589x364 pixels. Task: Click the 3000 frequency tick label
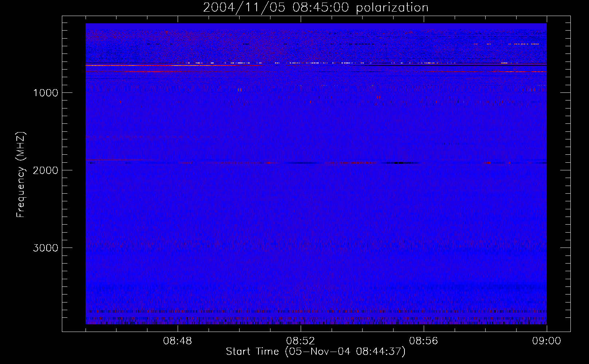click(x=46, y=248)
